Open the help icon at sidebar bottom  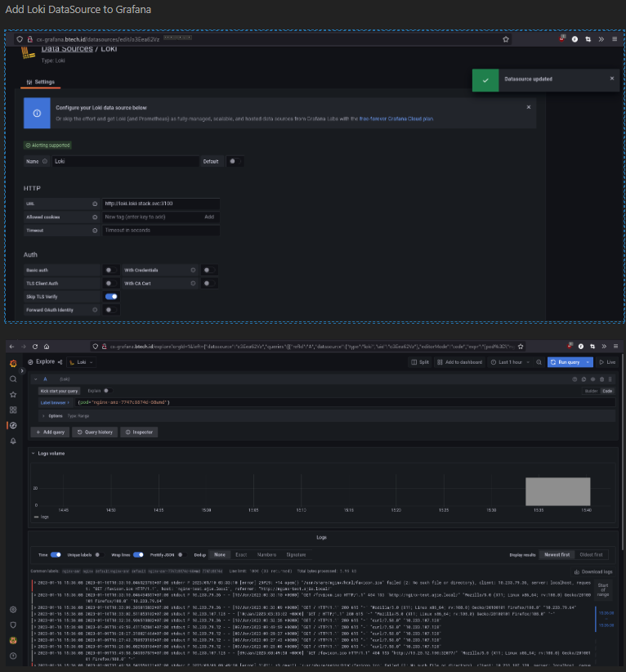(13, 656)
